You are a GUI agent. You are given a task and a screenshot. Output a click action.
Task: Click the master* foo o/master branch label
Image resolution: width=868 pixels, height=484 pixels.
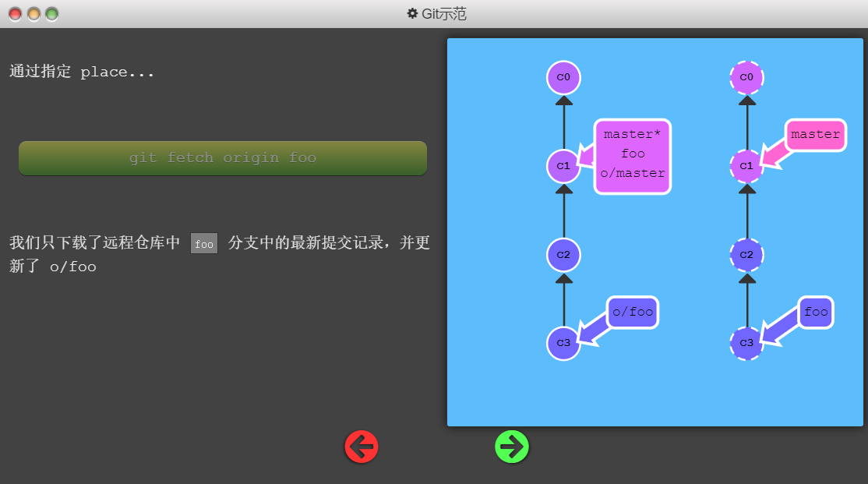[x=633, y=156]
